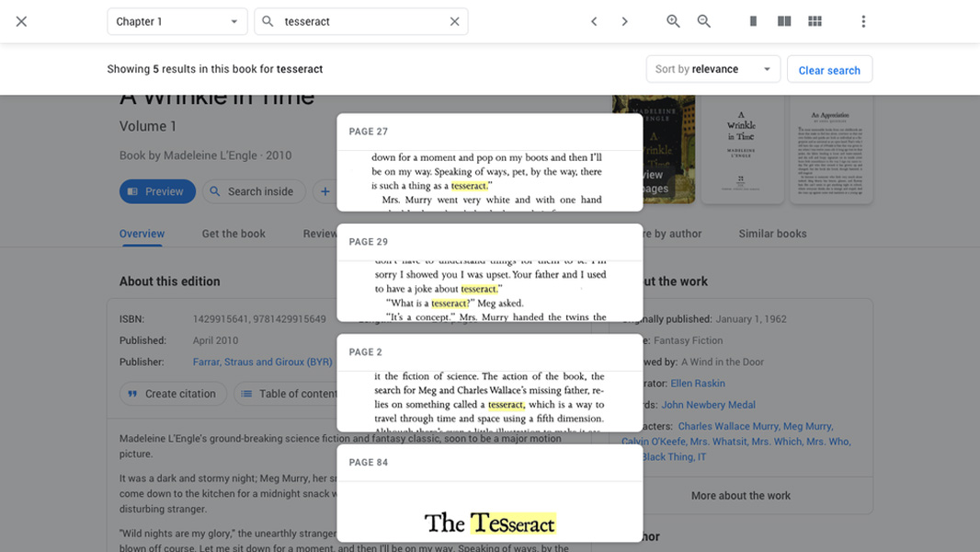Switch to the Similar books tab
The height and width of the screenshot is (552, 980).
pyautogui.click(x=772, y=234)
